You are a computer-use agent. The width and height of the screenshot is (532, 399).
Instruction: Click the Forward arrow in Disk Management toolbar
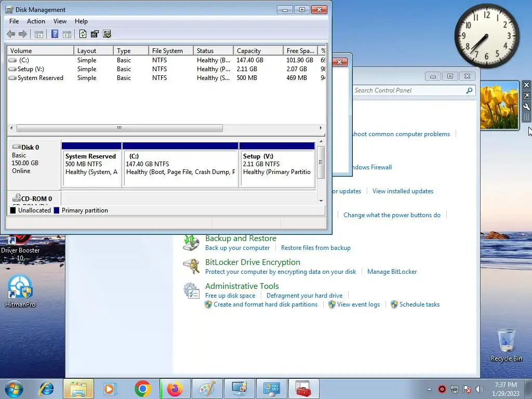click(x=23, y=34)
